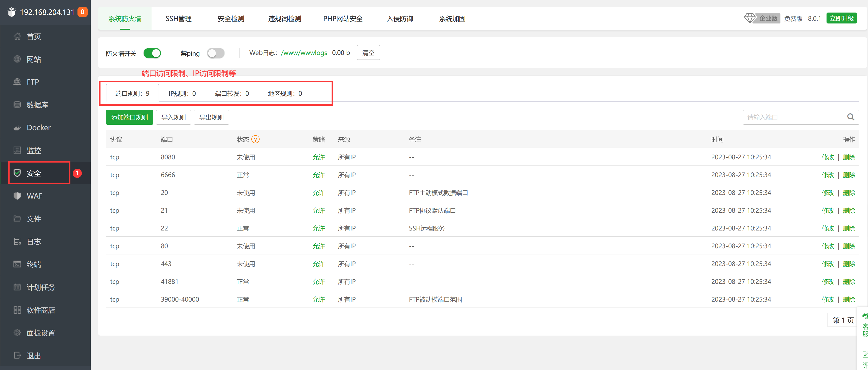Click the port search input field

[792, 117]
